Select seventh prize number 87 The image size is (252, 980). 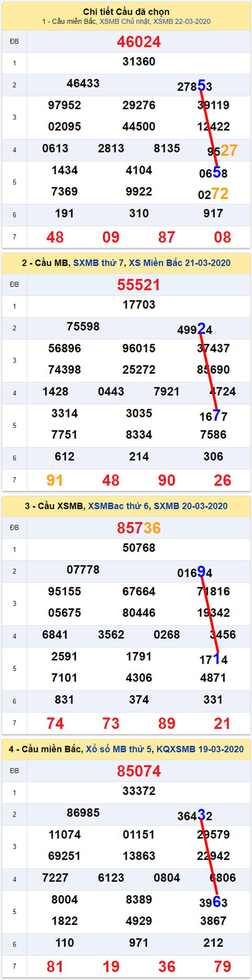pyautogui.click(x=167, y=237)
